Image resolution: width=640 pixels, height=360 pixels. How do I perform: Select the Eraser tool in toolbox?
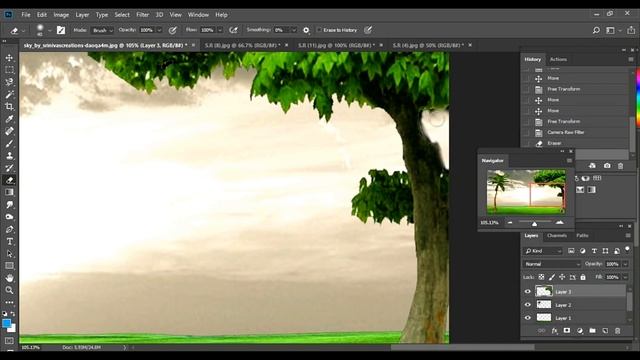tap(9, 180)
